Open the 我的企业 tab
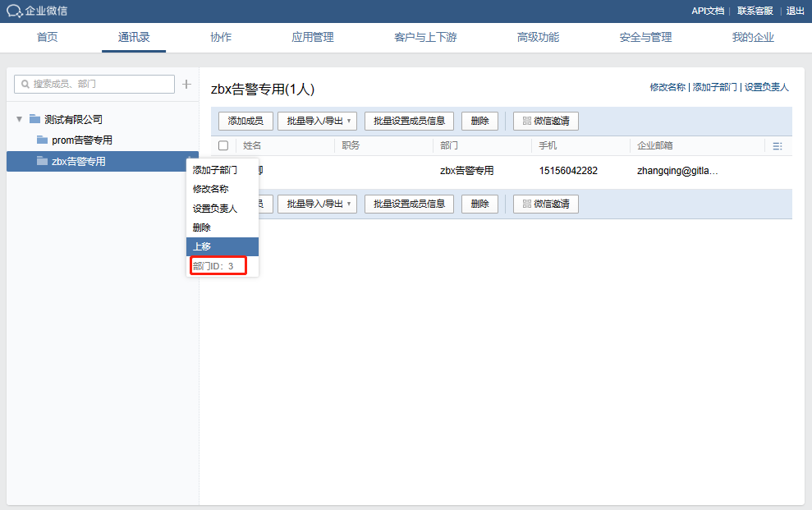The height and width of the screenshot is (510, 812). point(752,37)
